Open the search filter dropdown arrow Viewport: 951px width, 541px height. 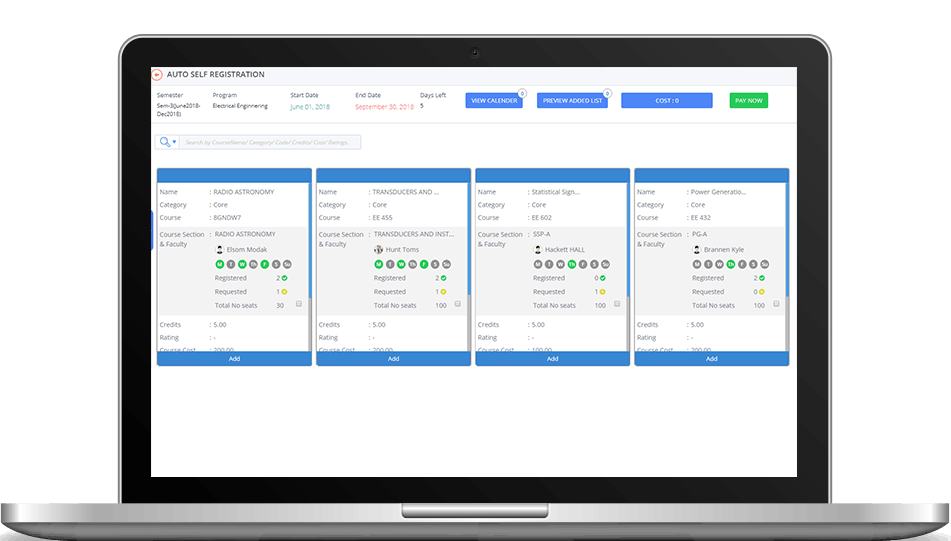pyautogui.click(x=174, y=143)
